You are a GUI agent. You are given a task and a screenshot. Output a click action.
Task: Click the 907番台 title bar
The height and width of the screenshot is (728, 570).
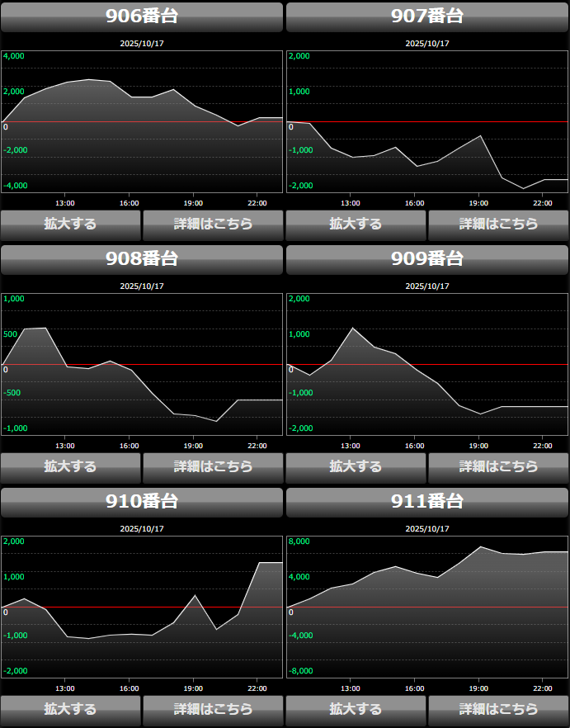click(427, 17)
